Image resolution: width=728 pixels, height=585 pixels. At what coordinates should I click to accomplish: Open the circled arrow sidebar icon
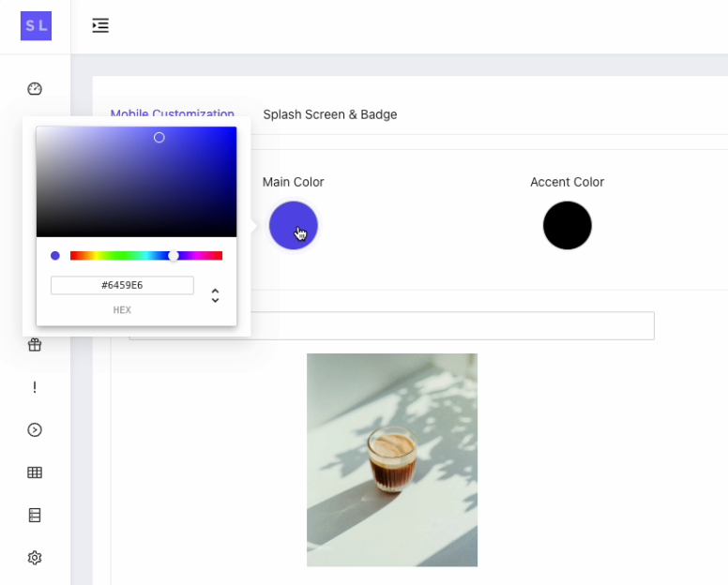35,430
